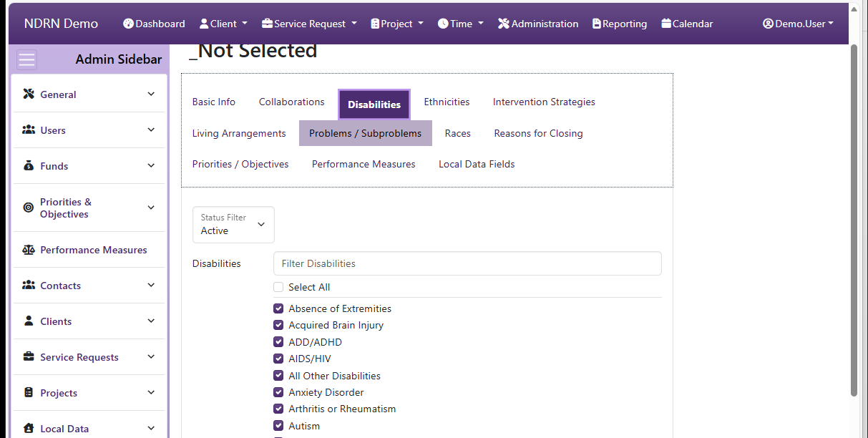The height and width of the screenshot is (438, 868).
Task: Click the Calendar icon in navbar
Action: click(666, 24)
